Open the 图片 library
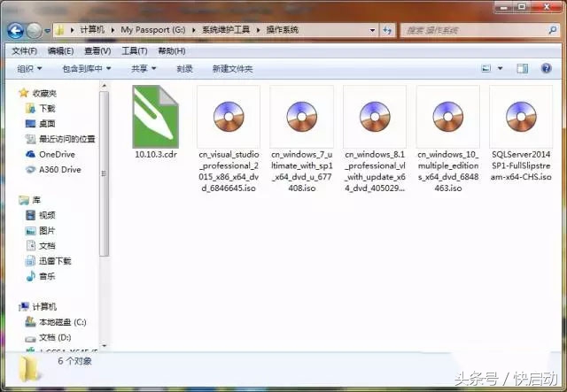 point(47,230)
